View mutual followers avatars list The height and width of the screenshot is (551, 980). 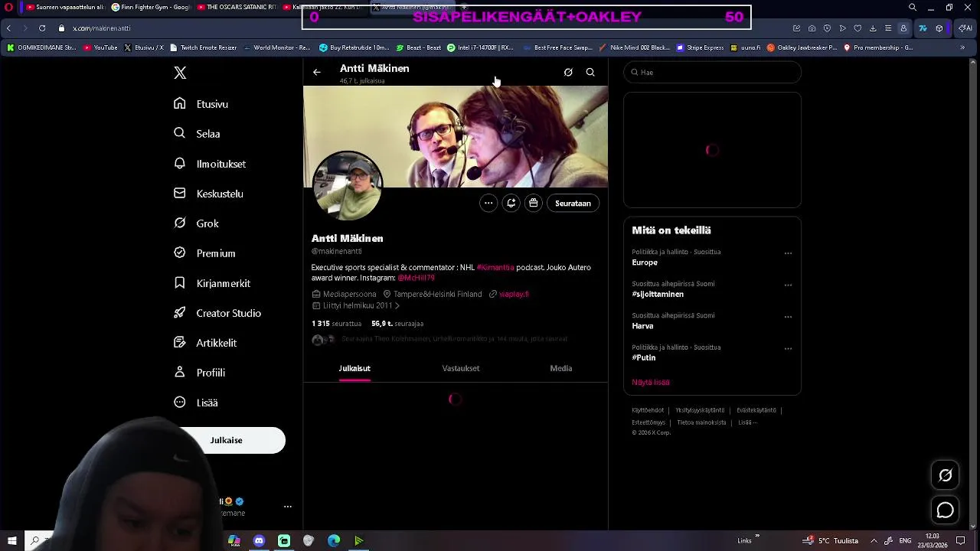tap(322, 339)
